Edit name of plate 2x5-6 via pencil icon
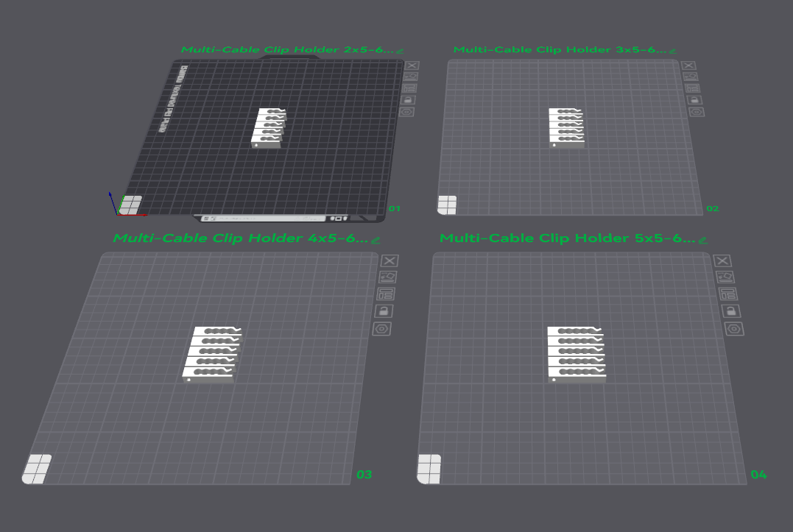 400,51
